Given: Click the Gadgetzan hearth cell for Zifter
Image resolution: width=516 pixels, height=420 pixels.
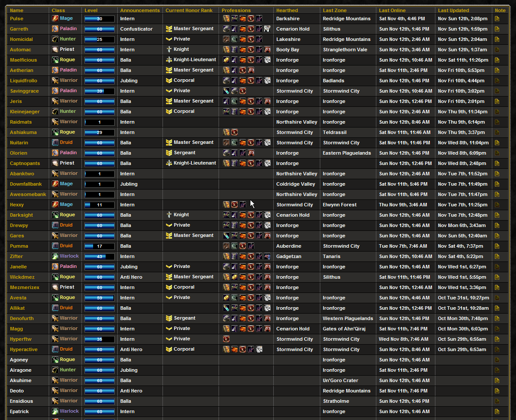Looking at the screenshot, I should (x=289, y=256).
